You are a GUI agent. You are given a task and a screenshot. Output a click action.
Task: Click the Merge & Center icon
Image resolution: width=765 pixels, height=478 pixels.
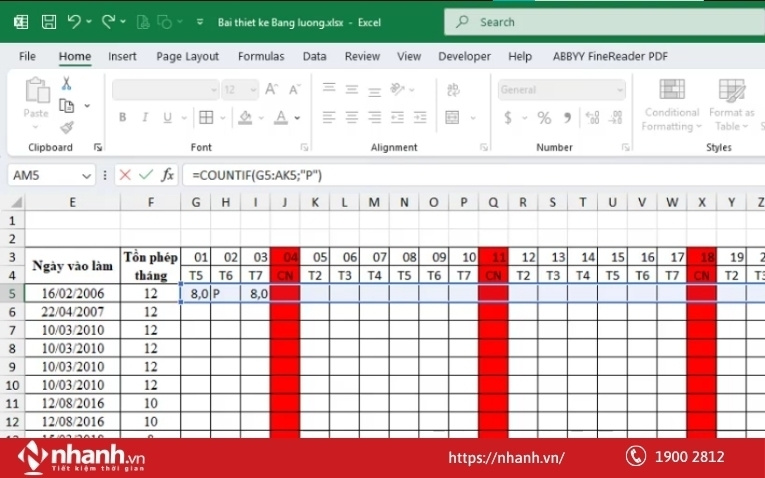click(x=452, y=117)
